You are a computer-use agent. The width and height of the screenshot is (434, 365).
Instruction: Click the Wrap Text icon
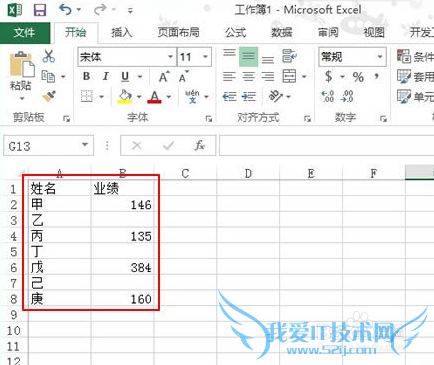289,56
